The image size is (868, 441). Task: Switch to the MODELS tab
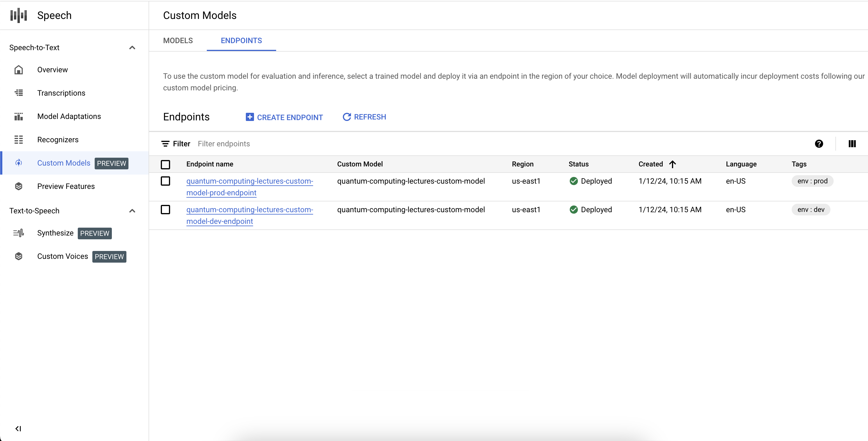178,41
